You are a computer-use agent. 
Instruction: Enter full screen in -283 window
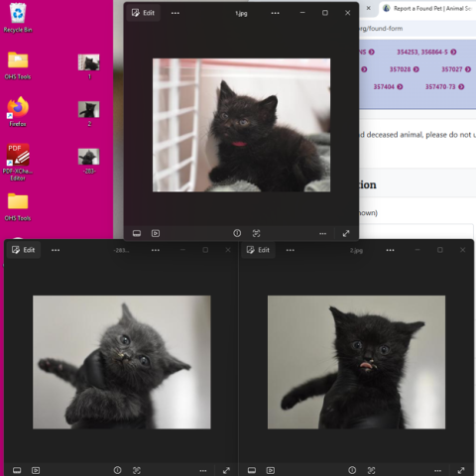point(226,470)
